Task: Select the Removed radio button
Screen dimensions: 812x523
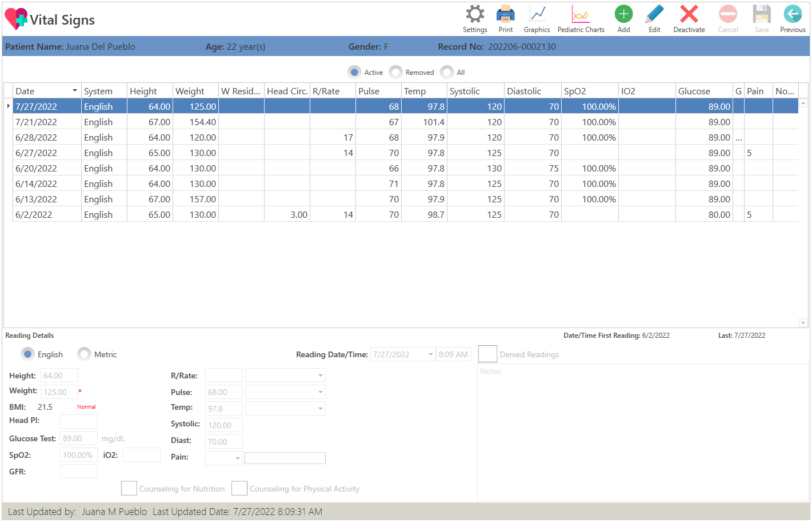Action: pyautogui.click(x=395, y=72)
